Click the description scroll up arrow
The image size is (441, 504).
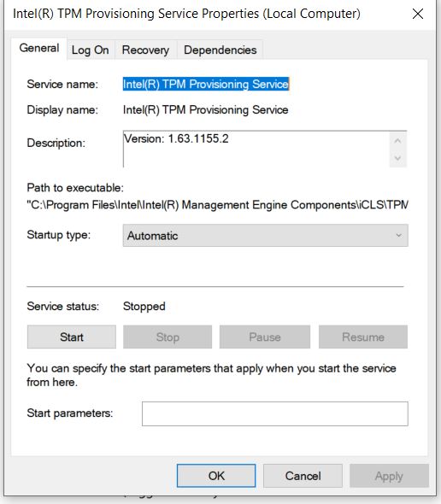tap(398, 141)
